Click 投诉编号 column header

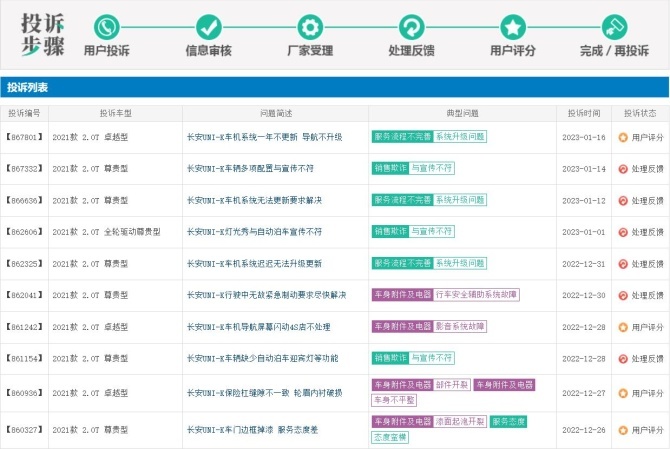[24, 113]
